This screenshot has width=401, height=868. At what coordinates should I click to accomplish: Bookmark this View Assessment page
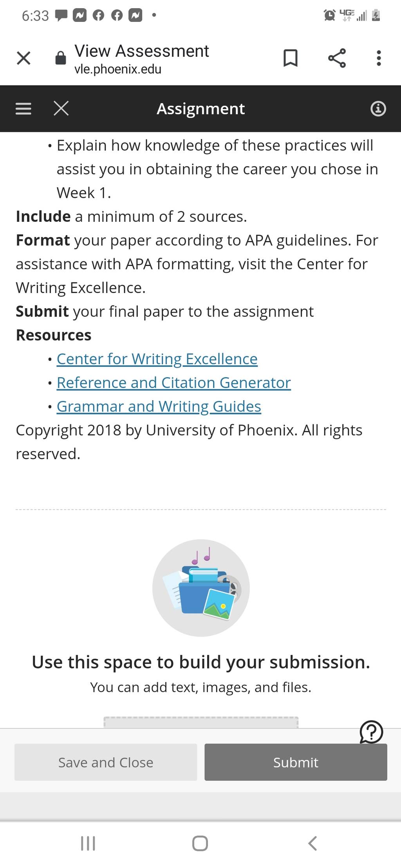click(x=290, y=58)
